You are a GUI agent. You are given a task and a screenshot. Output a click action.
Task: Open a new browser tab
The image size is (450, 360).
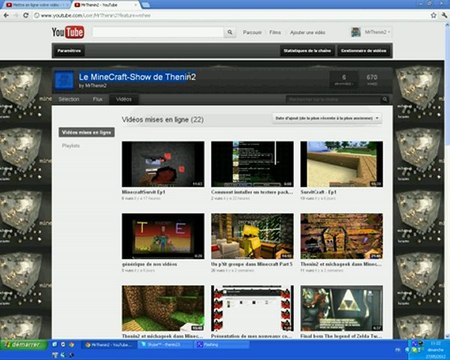click(145, 5)
